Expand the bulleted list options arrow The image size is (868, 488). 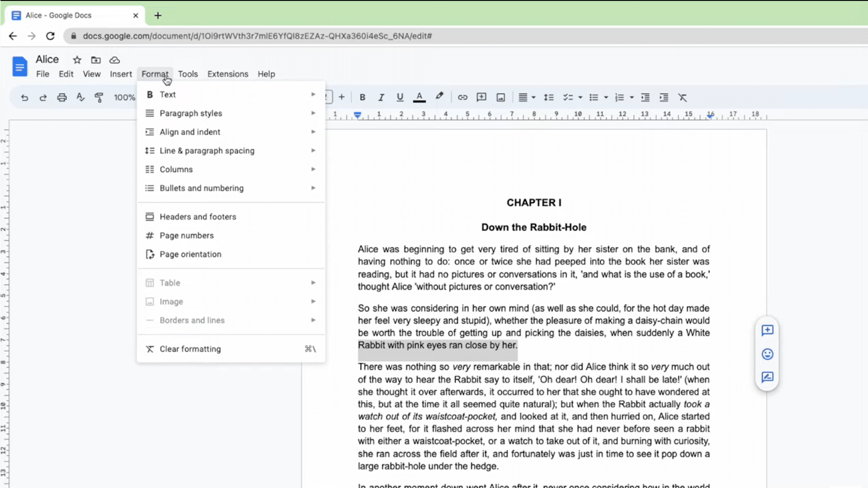coord(606,98)
